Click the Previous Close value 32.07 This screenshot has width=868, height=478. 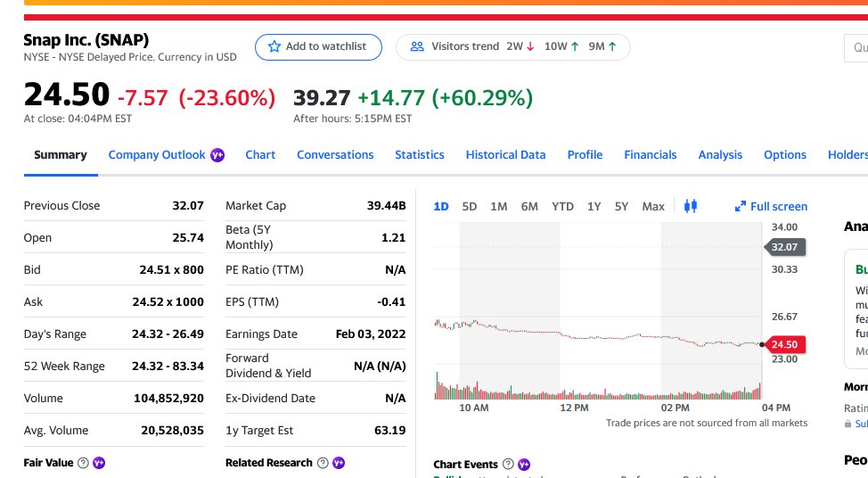[188, 205]
